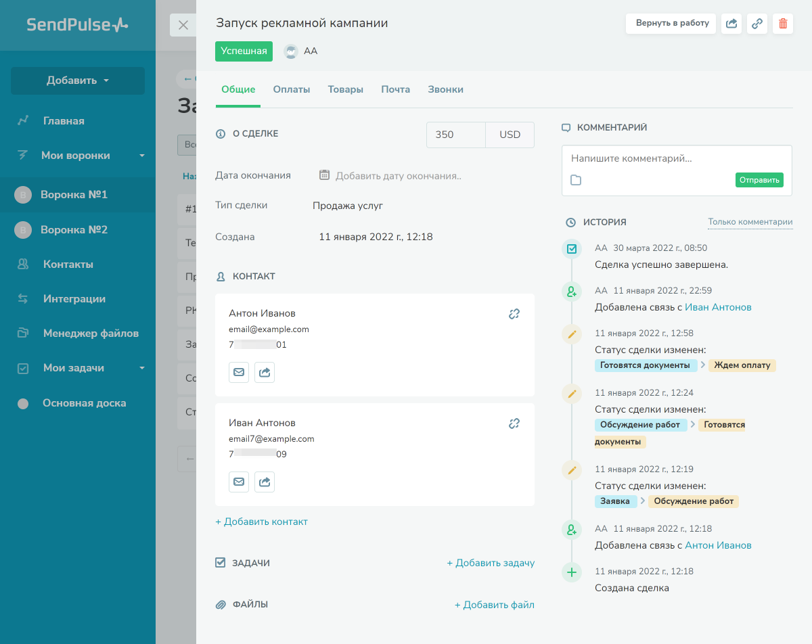Click the email@example.com address
812x644 pixels.
point(269,329)
